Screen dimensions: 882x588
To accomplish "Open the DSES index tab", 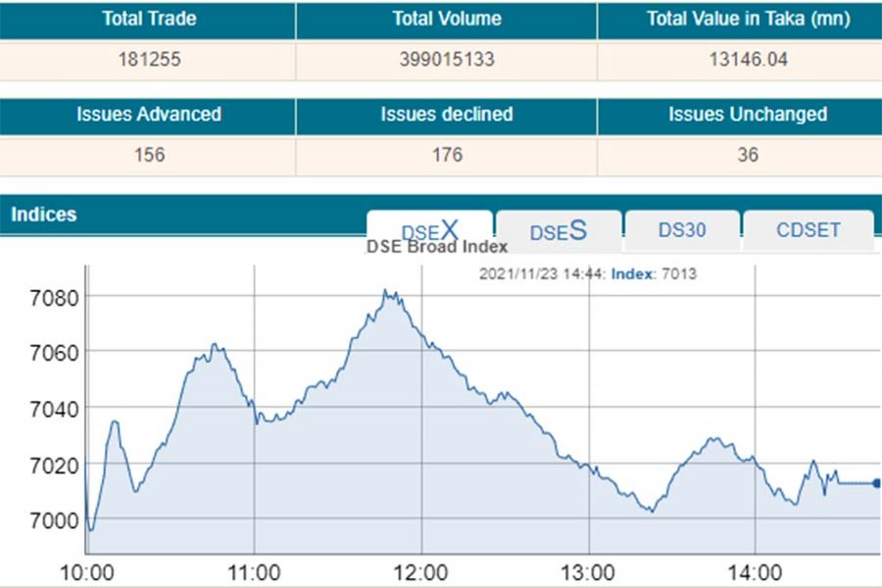I will (558, 231).
